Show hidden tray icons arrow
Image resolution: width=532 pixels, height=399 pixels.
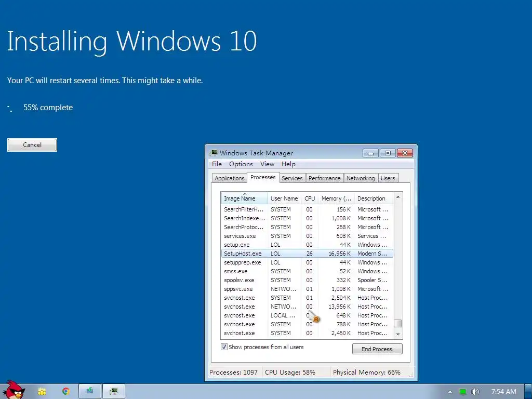pos(450,392)
